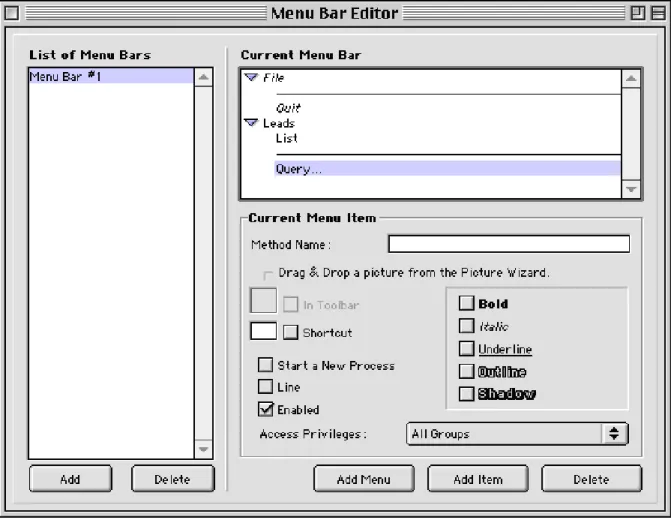Select the Quit menu item

point(288,108)
